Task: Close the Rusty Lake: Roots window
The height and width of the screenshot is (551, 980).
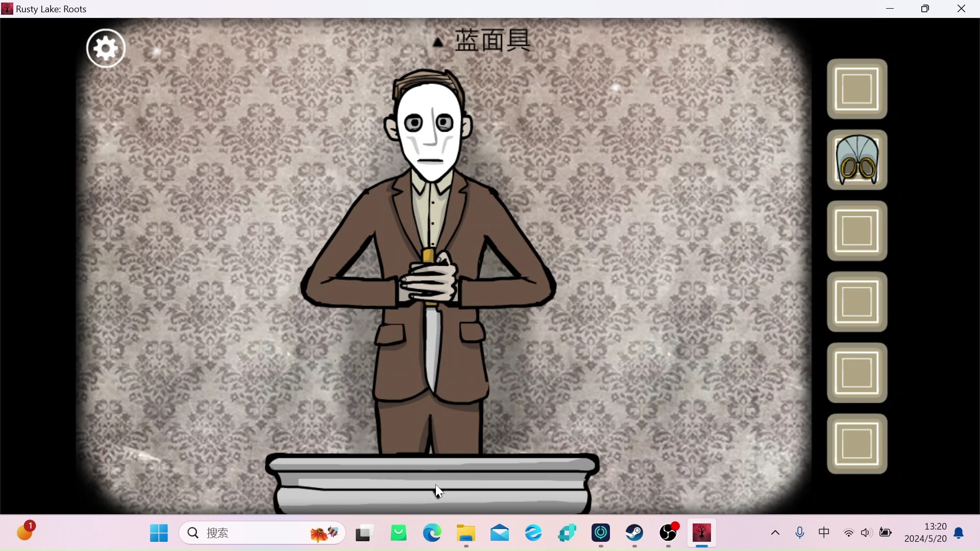Action: [962, 9]
